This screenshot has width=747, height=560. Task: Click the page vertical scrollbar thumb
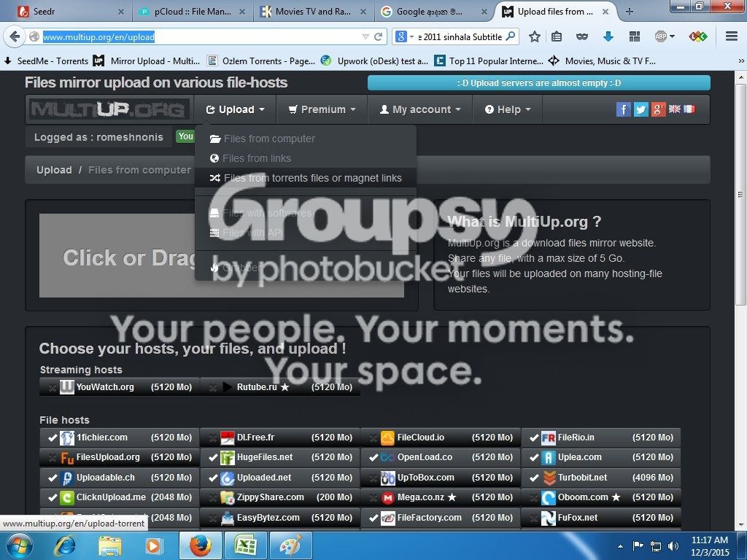[x=740, y=195]
